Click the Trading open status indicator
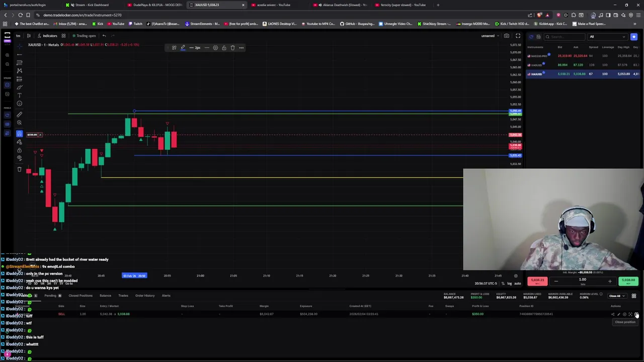Screen dimensions: 644x362 (84, 36)
